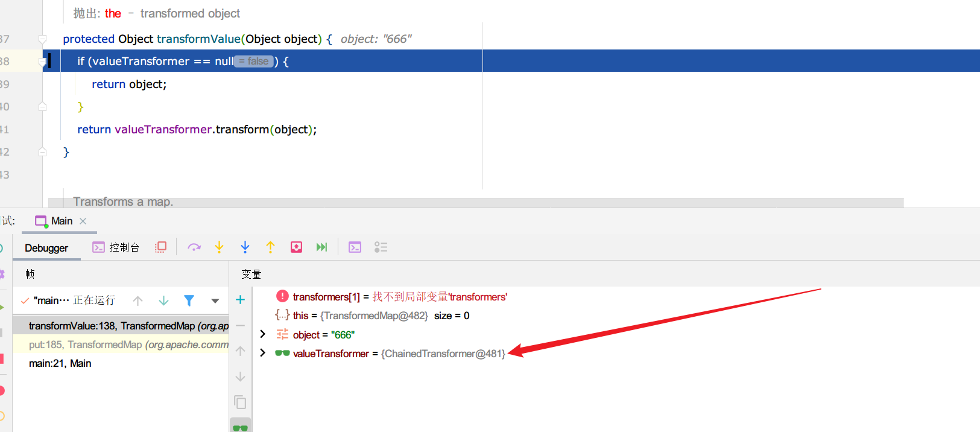Click the fold marker at the method's closing brace
Screen dimensions: 980x432
pyautogui.click(x=42, y=152)
